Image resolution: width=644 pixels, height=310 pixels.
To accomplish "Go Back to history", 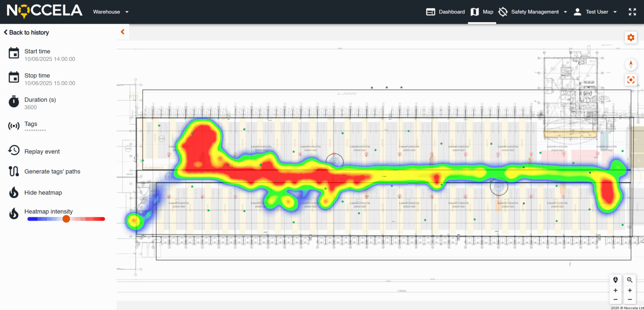I will pos(26,32).
